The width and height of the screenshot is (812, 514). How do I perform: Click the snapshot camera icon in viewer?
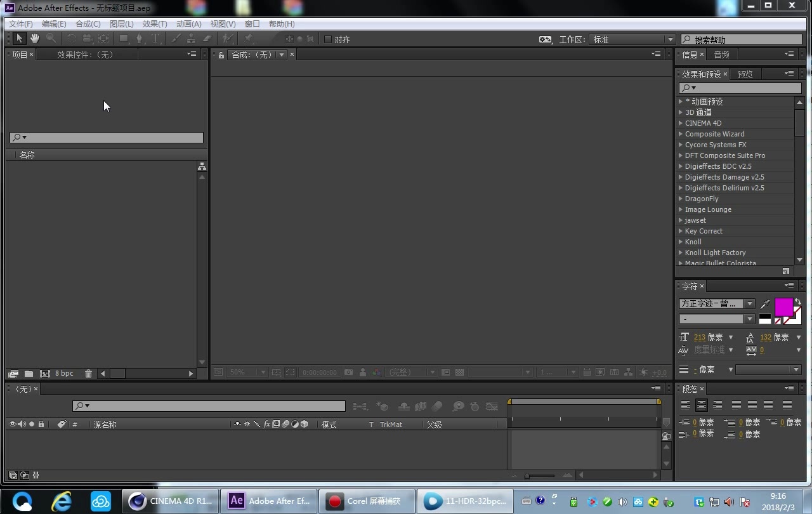coord(348,372)
